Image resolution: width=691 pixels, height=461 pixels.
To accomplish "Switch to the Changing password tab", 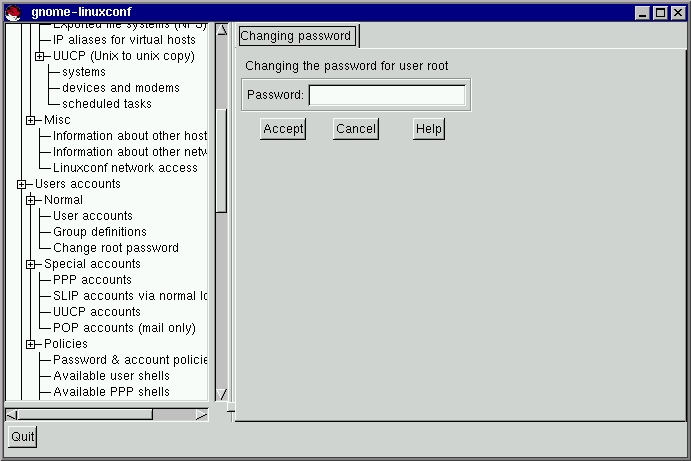I will pos(296,36).
